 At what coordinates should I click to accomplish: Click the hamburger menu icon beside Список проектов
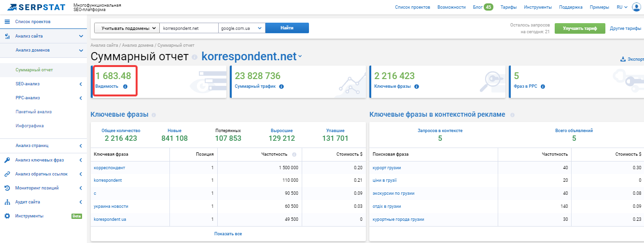click(7, 22)
